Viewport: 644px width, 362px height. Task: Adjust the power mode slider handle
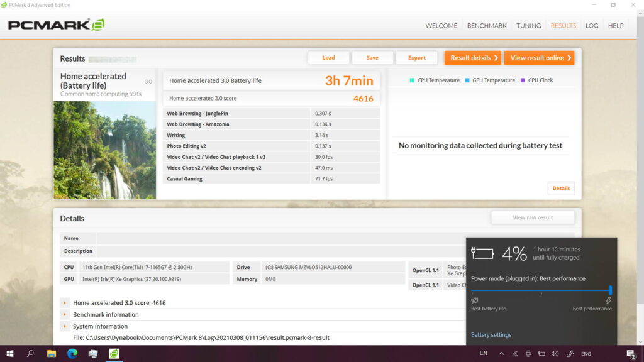click(x=610, y=290)
